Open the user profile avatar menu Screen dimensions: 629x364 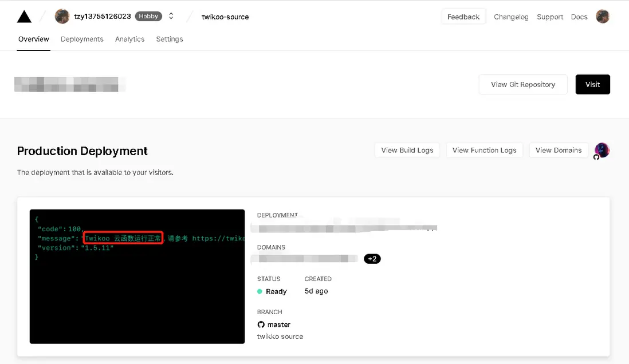602,17
